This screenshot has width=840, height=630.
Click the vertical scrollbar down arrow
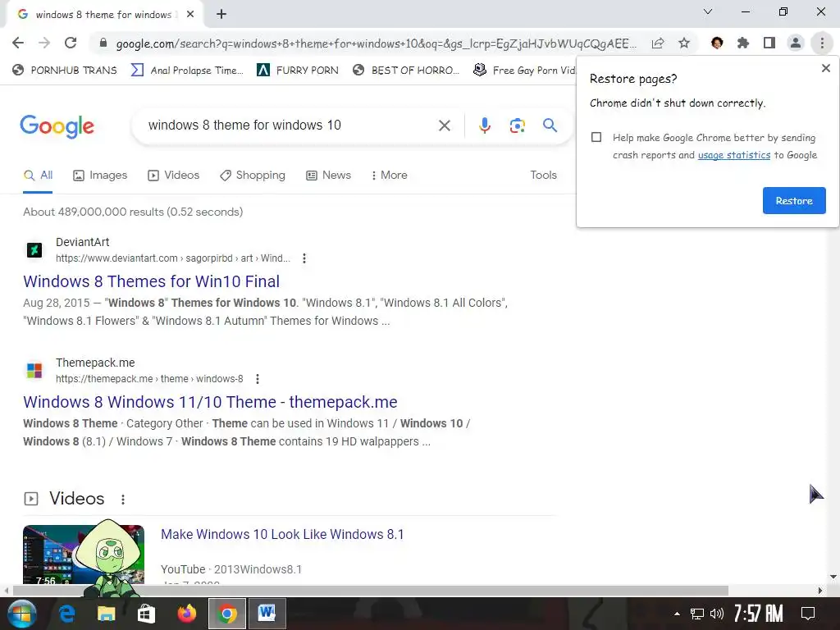click(833, 577)
